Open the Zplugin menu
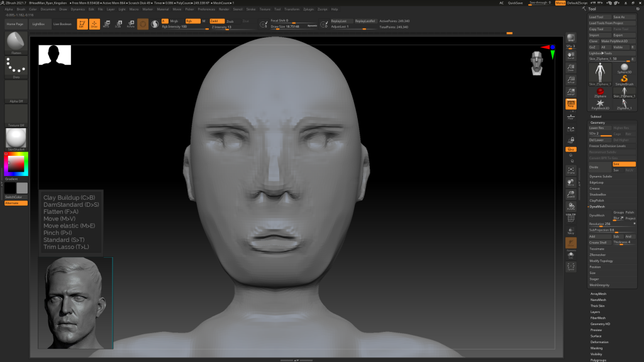The image size is (644, 362). [309, 9]
